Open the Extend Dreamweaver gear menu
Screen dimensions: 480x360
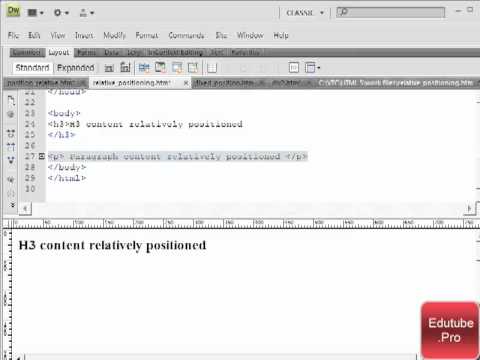pos(61,13)
